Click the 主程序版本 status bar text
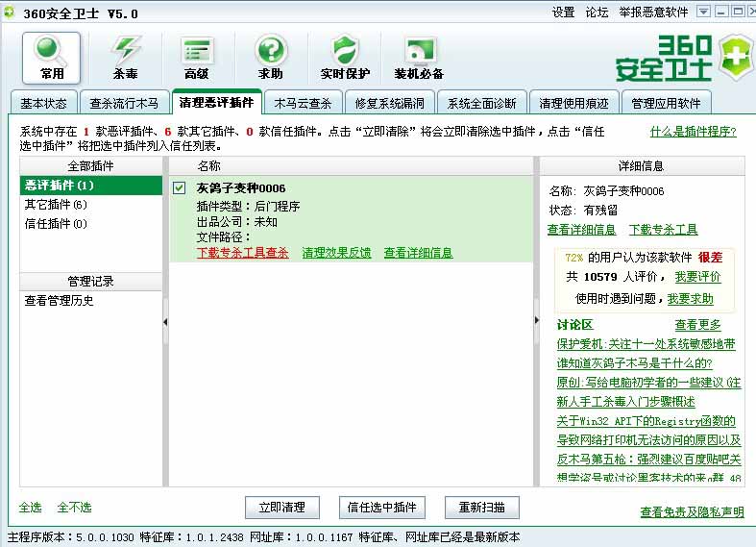The image size is (756, 547). point(71,536)
